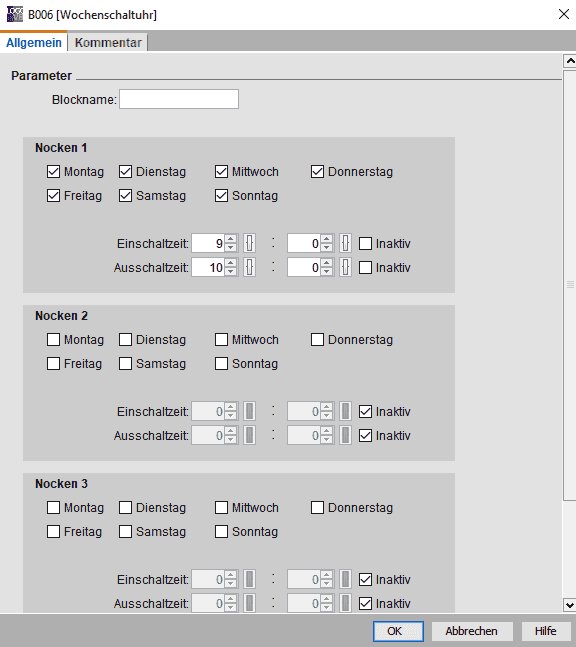Uncheck Inaktiv for Nocken 2 Einschaltzeit
The image size is (576, 647).
point(365,411)
